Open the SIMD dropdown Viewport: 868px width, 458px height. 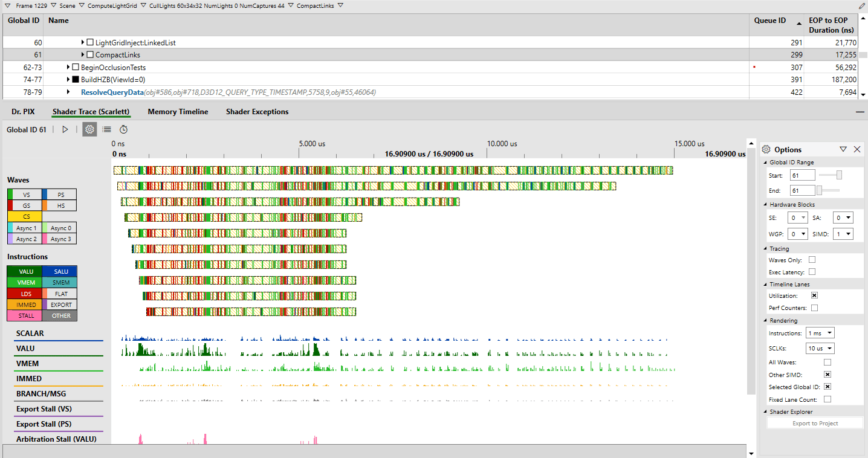(x=843, y=234)
